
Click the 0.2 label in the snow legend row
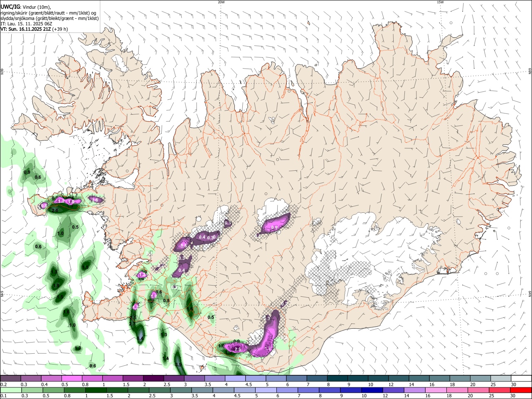click(3, 384)
